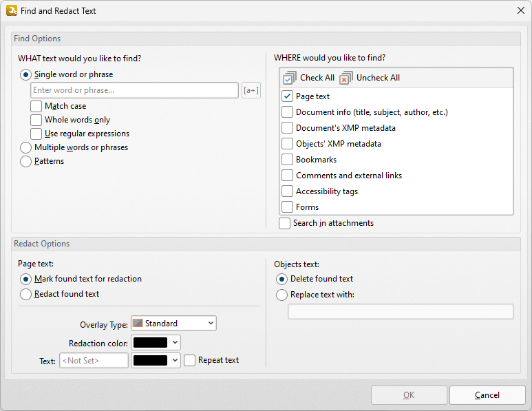532x411 pixels.
Task: Enable Match case checkbox
Action: coord(36,106)
